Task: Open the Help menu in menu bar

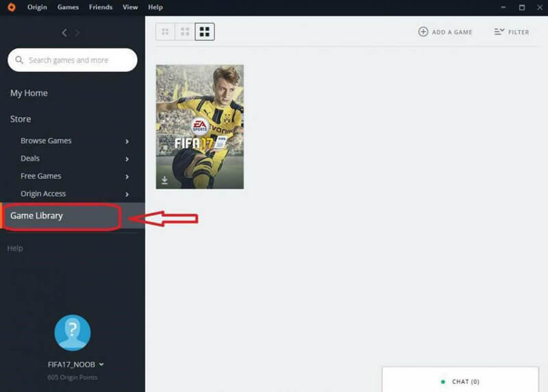Action: click(x=155, y=7)
